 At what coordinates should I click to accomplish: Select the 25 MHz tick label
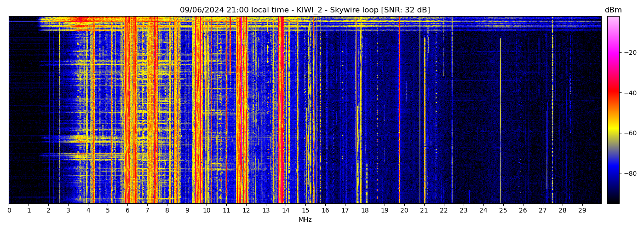[x=503, y=211]
